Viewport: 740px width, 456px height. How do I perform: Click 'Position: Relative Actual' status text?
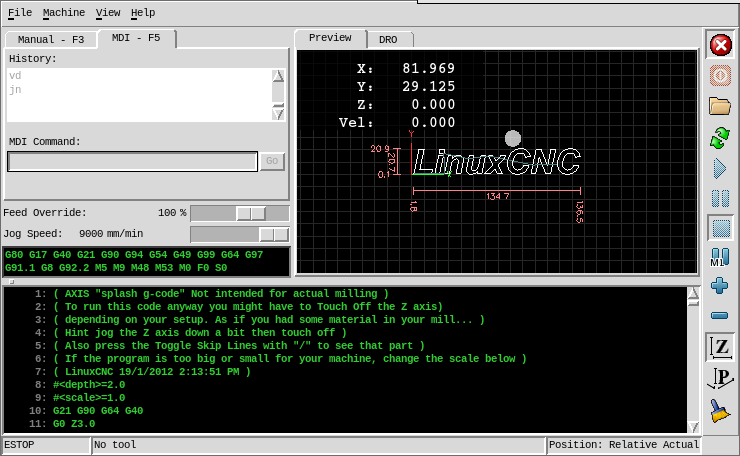(624, 445)
